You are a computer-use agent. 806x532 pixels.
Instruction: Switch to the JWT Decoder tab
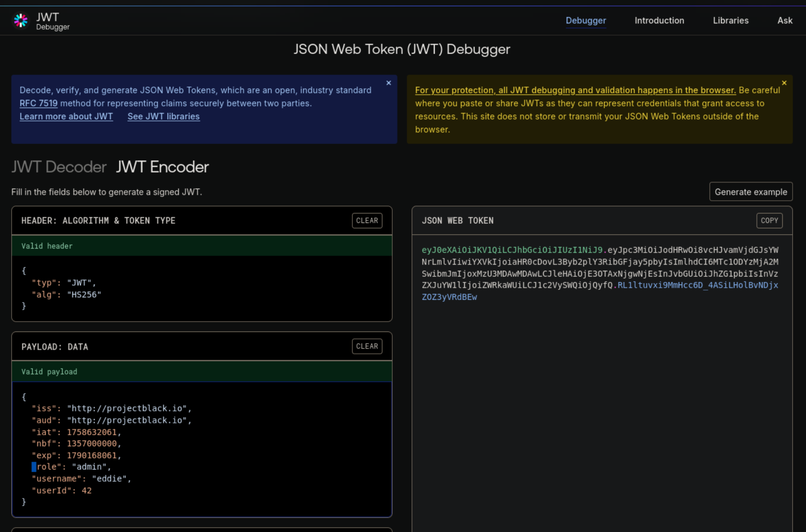(59, 167)
